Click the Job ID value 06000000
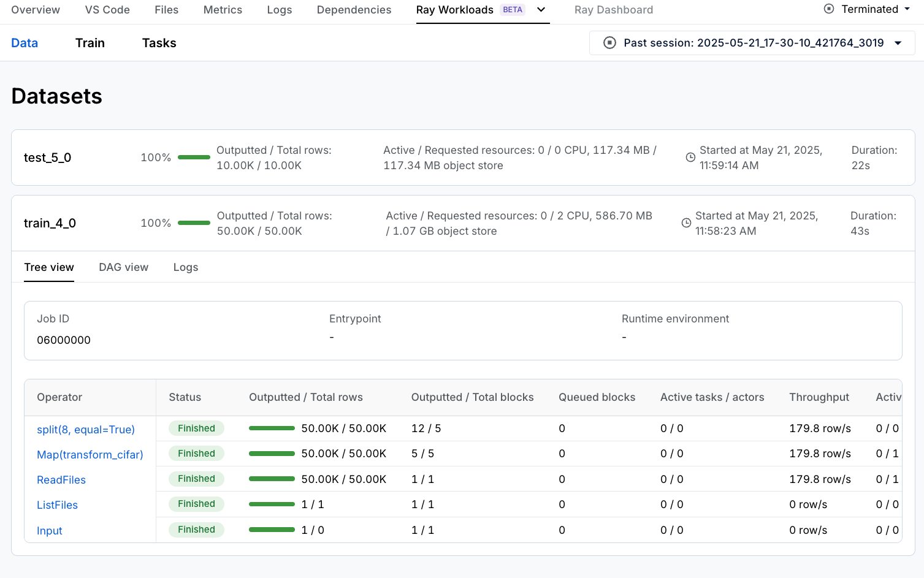This screenshot has width=924, height=578. [x=64, y=340]
